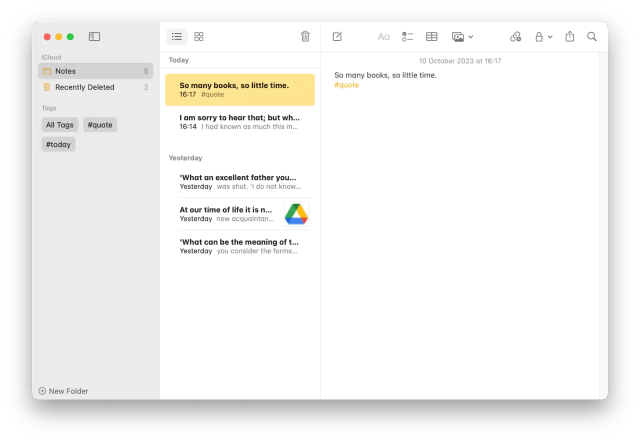Click the lock note icon
The height and width of the screenshot is (442, 640).
coord(539,37)
